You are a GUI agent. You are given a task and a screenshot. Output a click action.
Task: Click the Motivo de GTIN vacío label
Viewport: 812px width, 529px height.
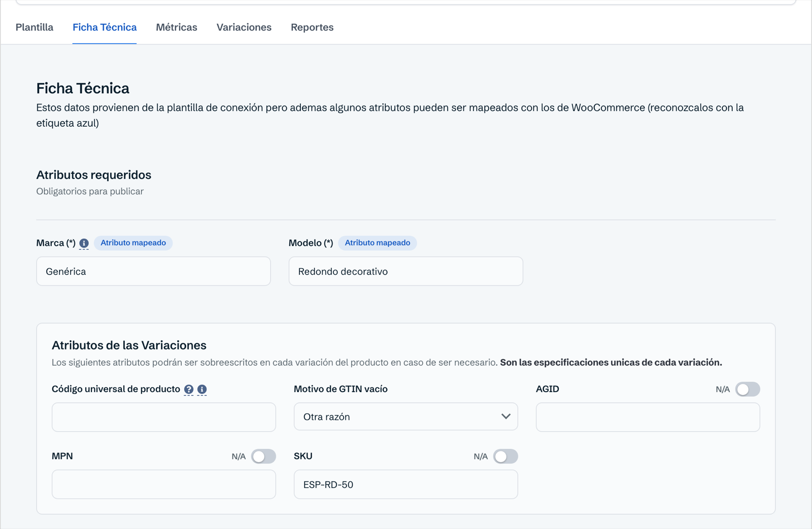pos(341,390)
